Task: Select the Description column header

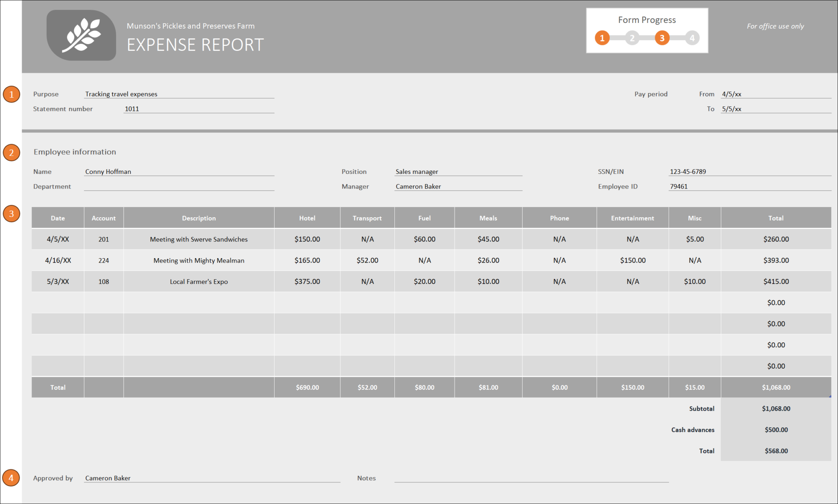Action: 199,218
